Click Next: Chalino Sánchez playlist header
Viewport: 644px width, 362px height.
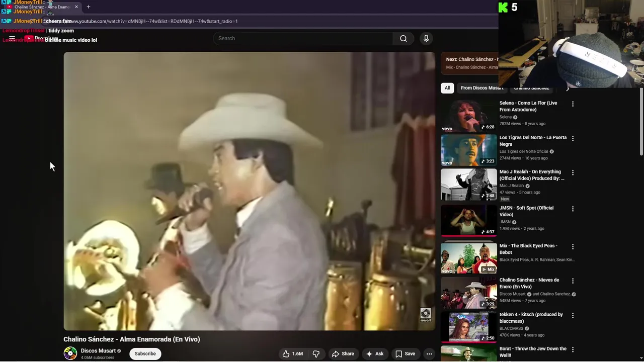472,59
